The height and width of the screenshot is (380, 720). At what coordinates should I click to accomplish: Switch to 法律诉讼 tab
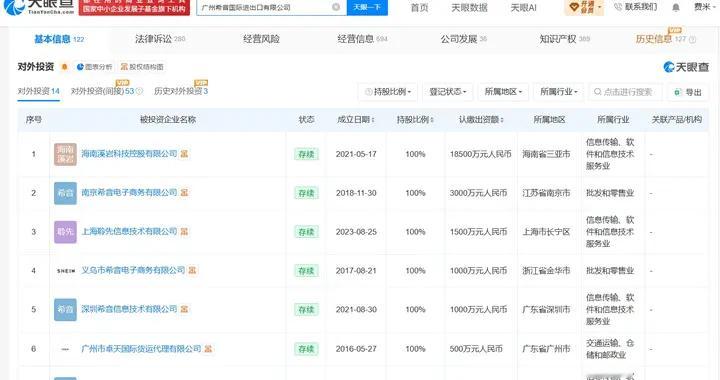[x=160, y=39]
